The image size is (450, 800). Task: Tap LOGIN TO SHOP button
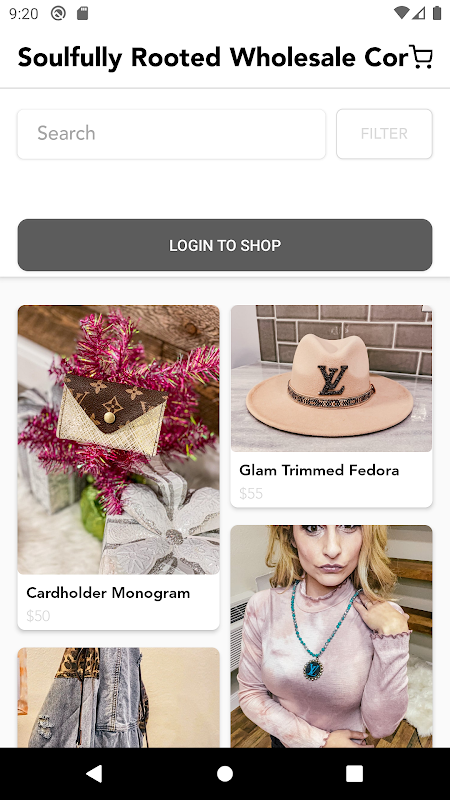[x=225, y=245]
